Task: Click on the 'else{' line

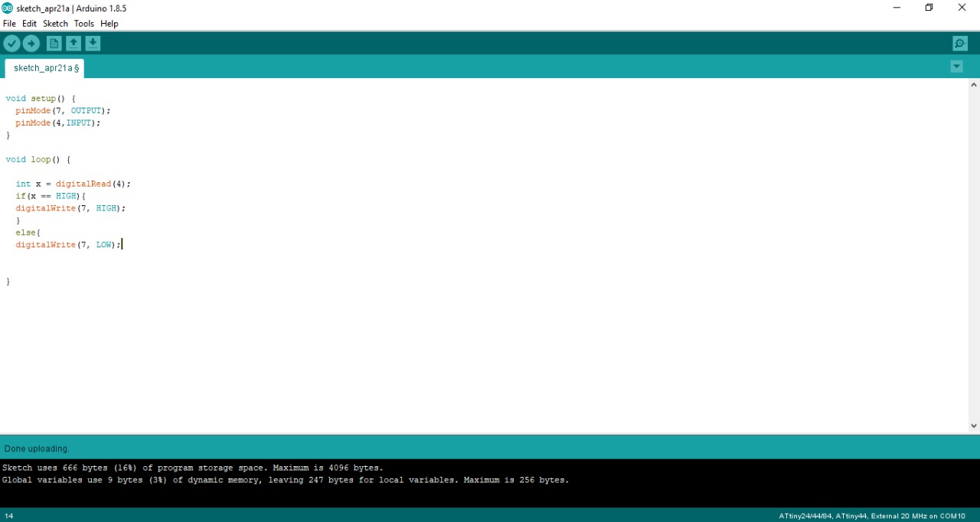Action: click(28, 233)
